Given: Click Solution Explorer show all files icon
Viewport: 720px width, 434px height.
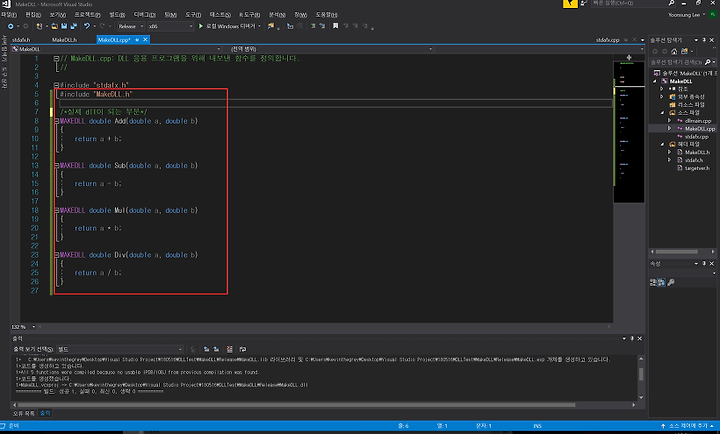Looking at the screenshot, I should click(x=685, y=51).
